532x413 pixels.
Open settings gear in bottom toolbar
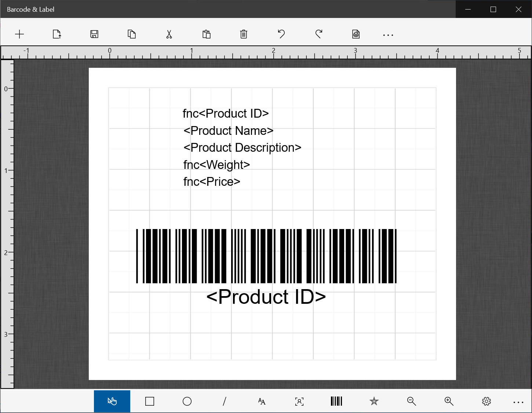(487, 401)
